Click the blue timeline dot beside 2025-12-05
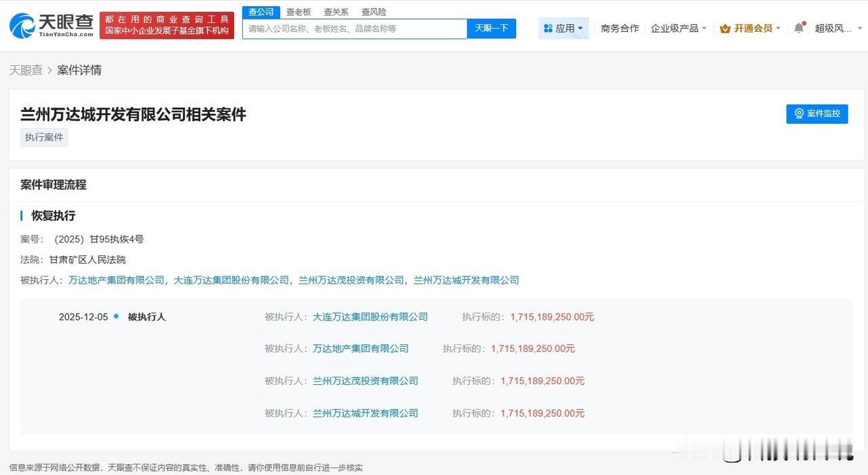This screenshot has width=868, height=475. (116, 316)
